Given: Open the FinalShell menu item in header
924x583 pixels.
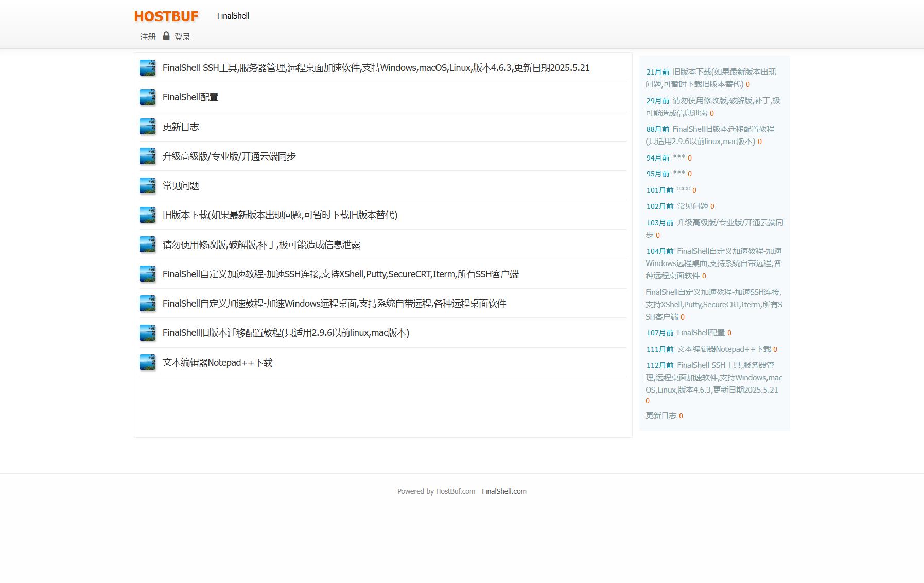Looking at the screenshot, I should pyautogui.click(x=233, y=16).
